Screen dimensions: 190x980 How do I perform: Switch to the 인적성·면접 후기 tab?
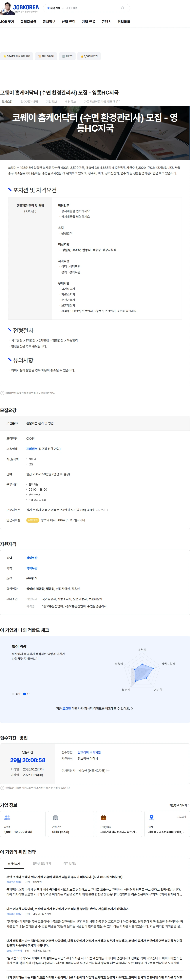click(x=42, y=864)
